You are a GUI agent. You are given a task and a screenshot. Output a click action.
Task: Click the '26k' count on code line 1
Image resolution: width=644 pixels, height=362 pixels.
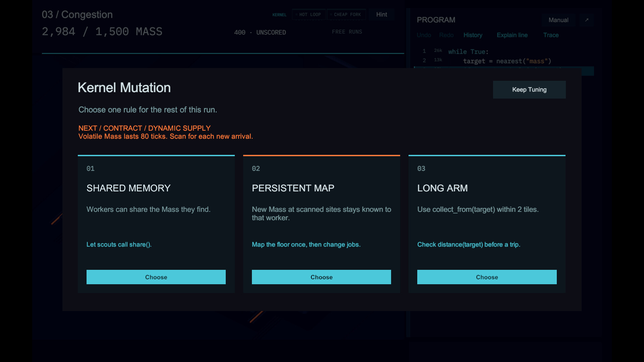pyautogui.click(x=438, y=51)
